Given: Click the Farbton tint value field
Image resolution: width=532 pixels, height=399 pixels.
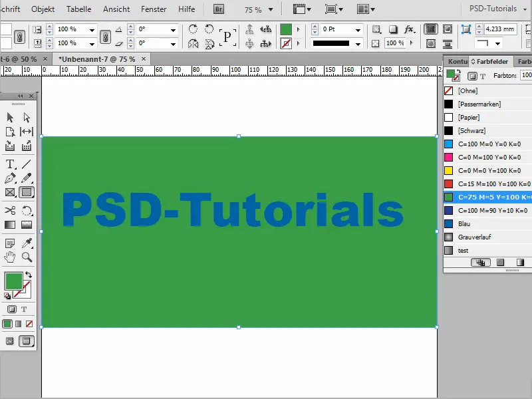Looking at the screenshot, I should point(526,75).
